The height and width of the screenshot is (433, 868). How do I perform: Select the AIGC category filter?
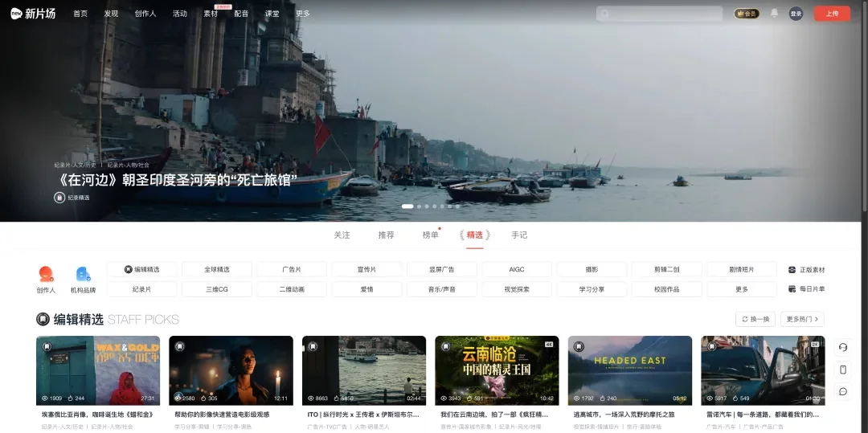[517, 269]
